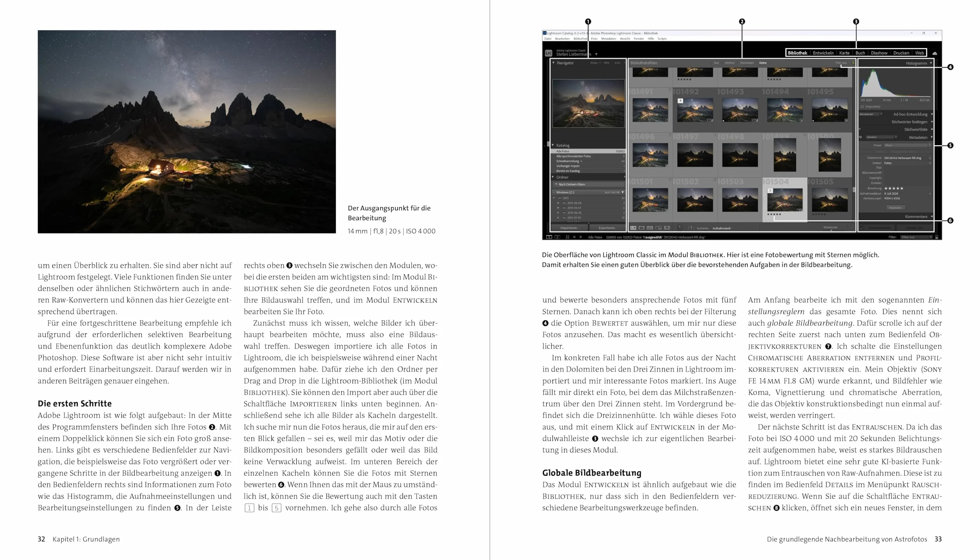Image resolution: width=980 pixels, height=560 pixels.
Task: Open the 'Filter aus' dropdown in filmstrip bar
Action: [916, 237]
